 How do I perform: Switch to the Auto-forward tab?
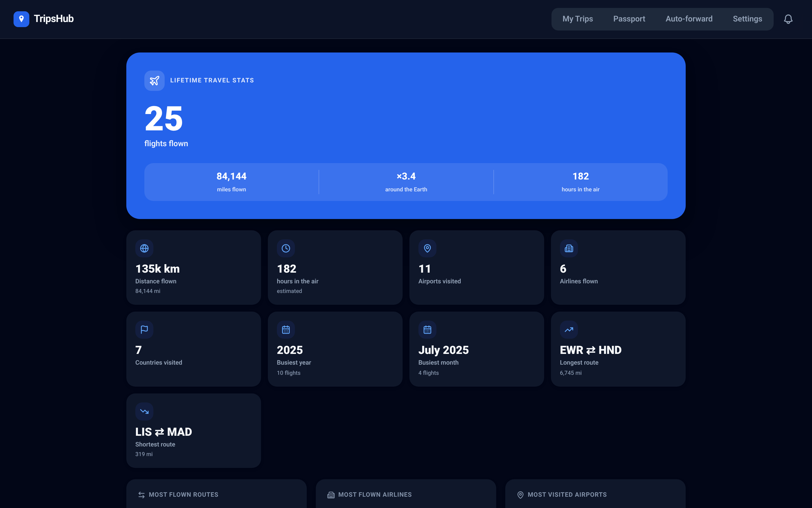(689, 19)
